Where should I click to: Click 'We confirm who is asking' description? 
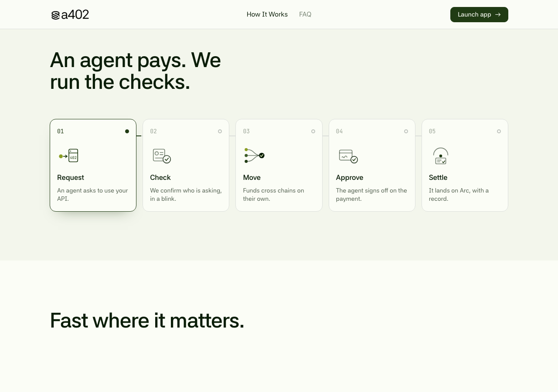click(x=186, y=195)
